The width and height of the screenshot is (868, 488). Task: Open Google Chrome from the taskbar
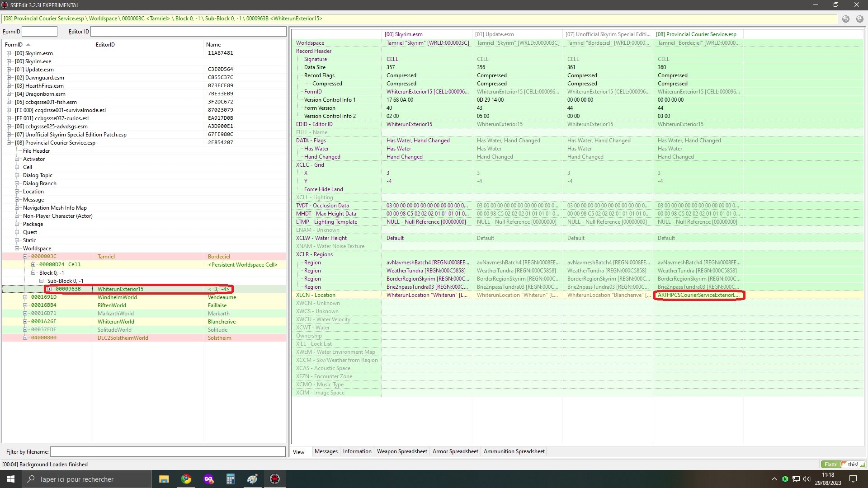pos(186,479)
